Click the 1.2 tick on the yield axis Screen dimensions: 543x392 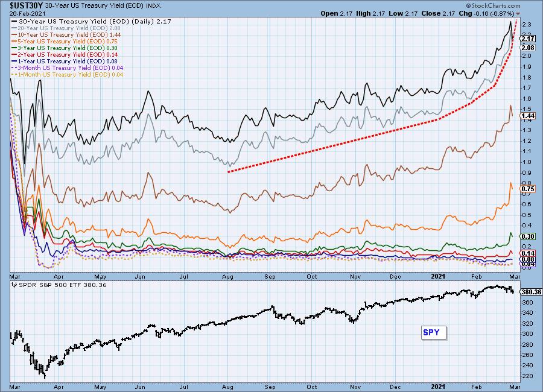(x=527, y=141)
